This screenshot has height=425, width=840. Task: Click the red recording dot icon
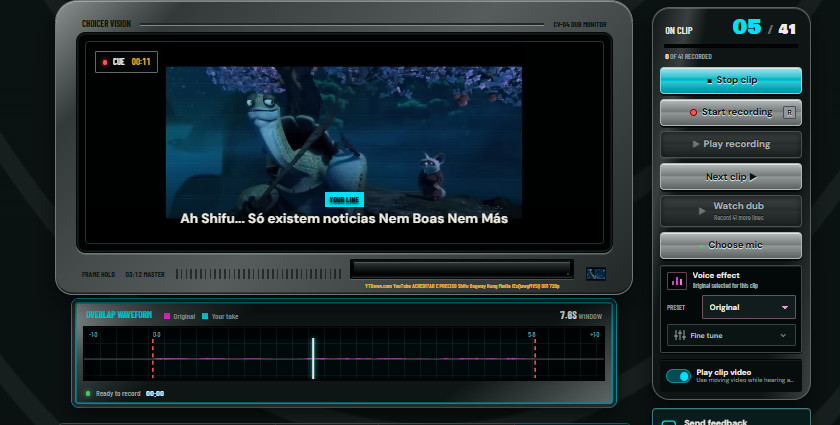[x=693, y=113]
